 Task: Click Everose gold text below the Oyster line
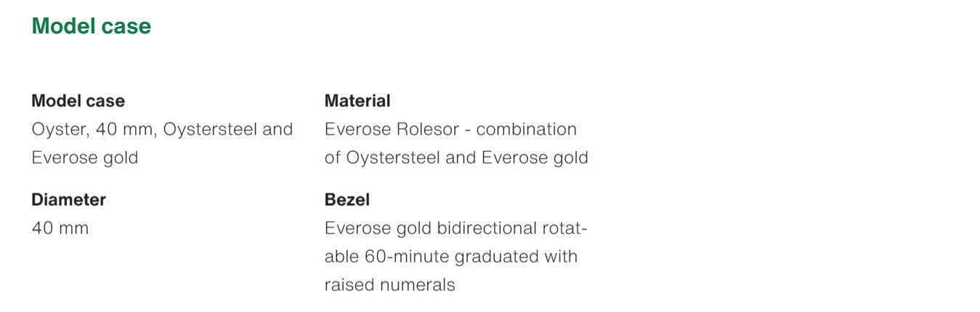coord(85,158)
